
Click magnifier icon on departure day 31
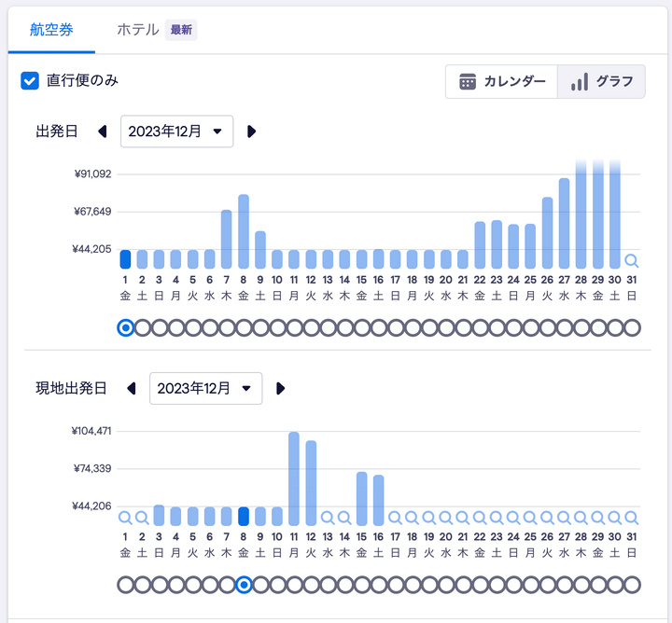click(x=632, y=260)
